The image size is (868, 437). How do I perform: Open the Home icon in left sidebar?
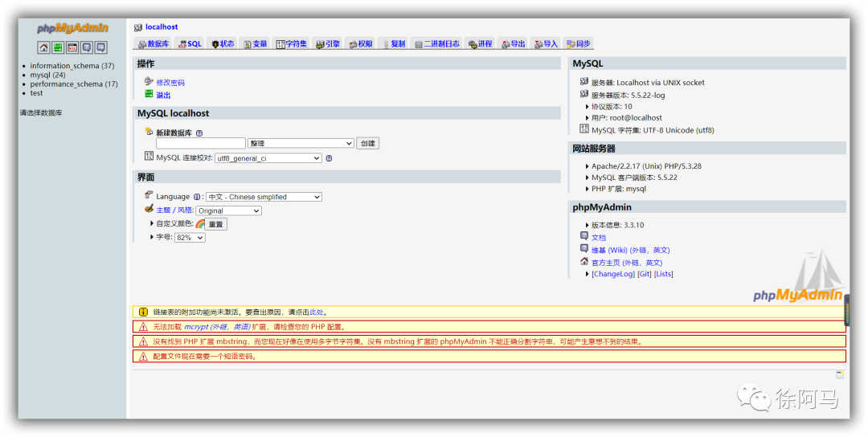point(43,47)
